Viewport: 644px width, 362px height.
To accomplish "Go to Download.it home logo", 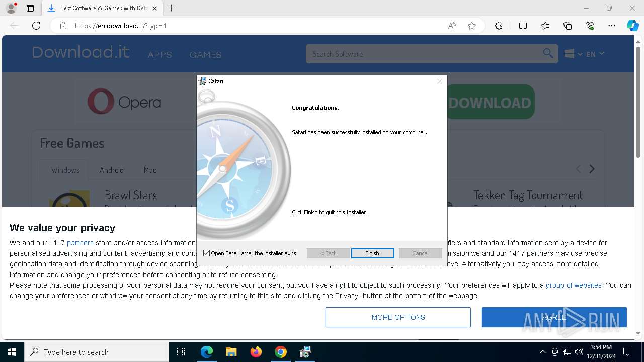I will pos(81,52).
